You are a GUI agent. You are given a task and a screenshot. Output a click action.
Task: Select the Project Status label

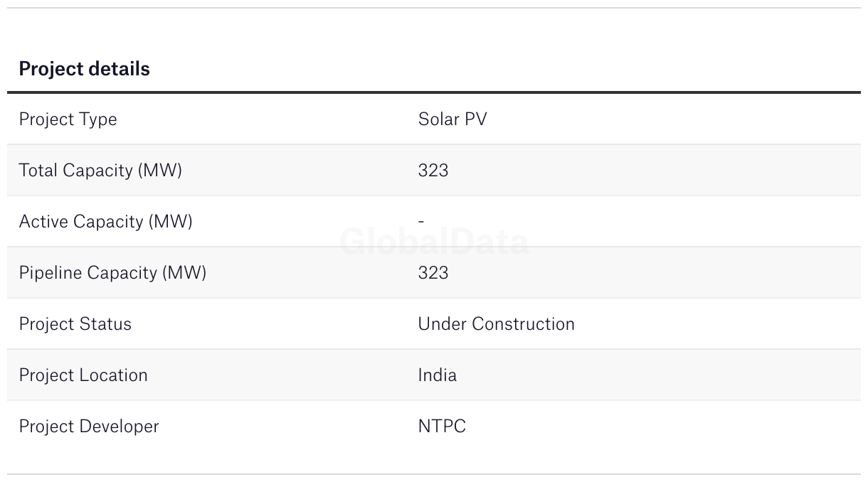tap(75, 324)
